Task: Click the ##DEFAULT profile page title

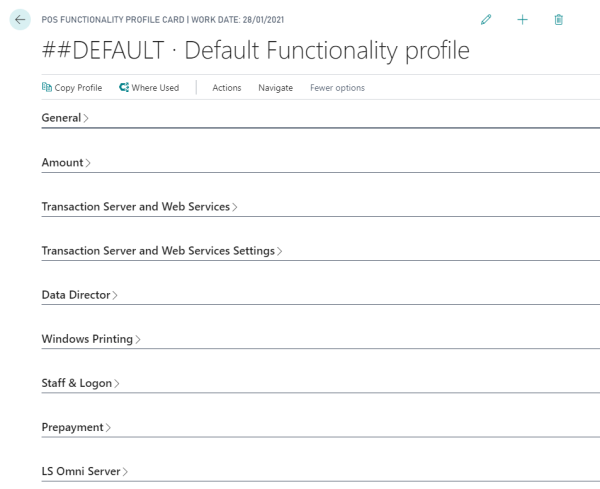Action: 255,51
